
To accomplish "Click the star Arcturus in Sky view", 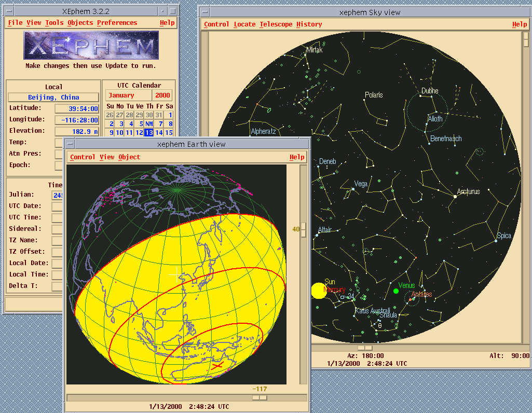I will pos(455,196).
